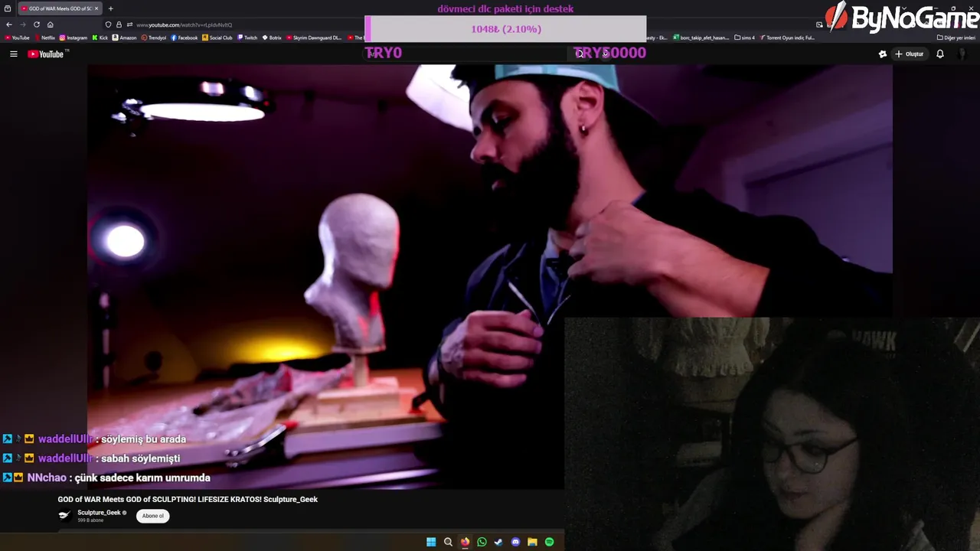The height and width of the screenshot is (551, 980).
Task: Open the site permissions icon
Action: tap(129, 24)
